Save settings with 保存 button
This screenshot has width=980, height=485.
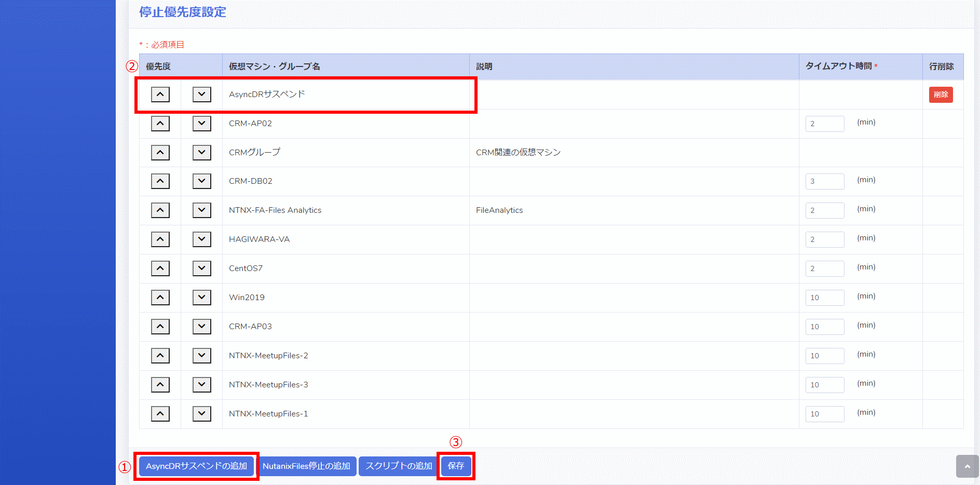tap(456, 466)
